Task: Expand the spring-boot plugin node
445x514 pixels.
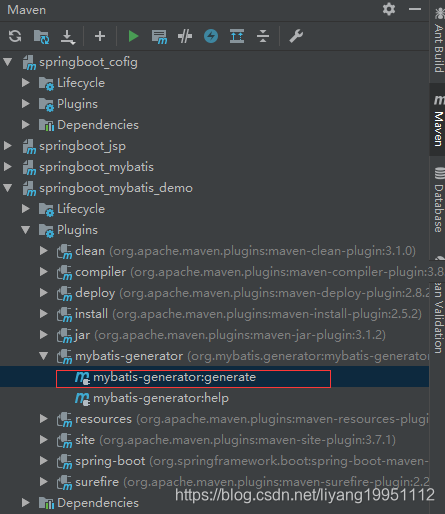Action: point(44,461)
